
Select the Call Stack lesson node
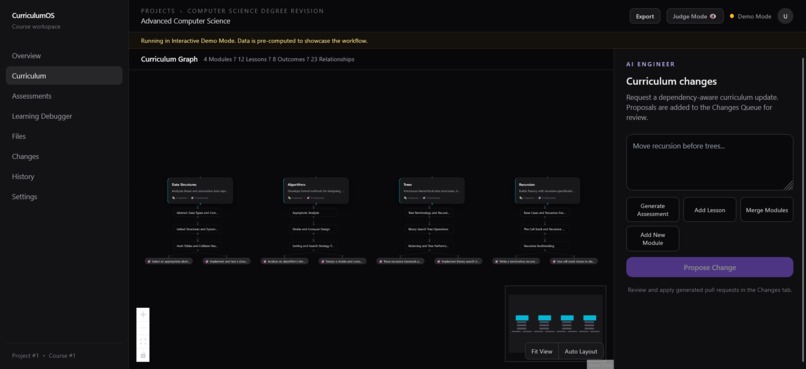coord(545,229)
